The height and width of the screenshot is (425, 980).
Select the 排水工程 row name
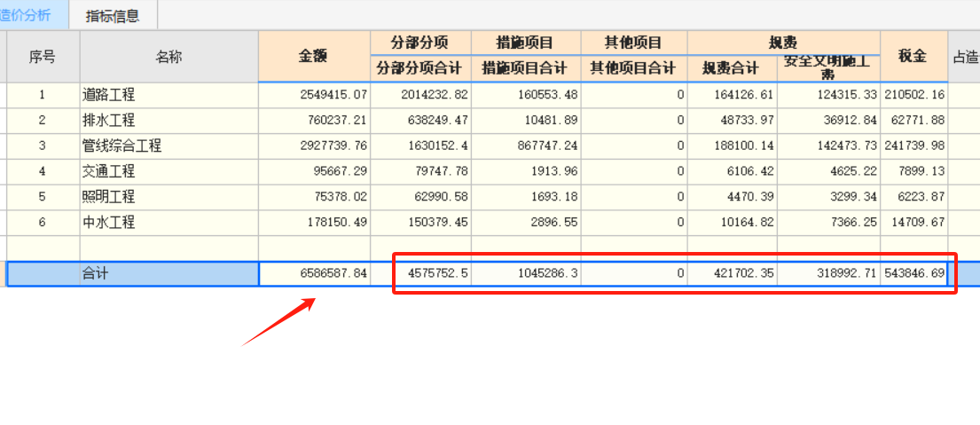tap(169, 121)
